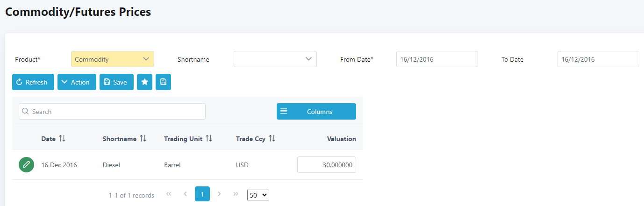Open the Product Commodity dropdown
Image resolution: width=644 pixels, height=206 pixels.
coord(113,59)
